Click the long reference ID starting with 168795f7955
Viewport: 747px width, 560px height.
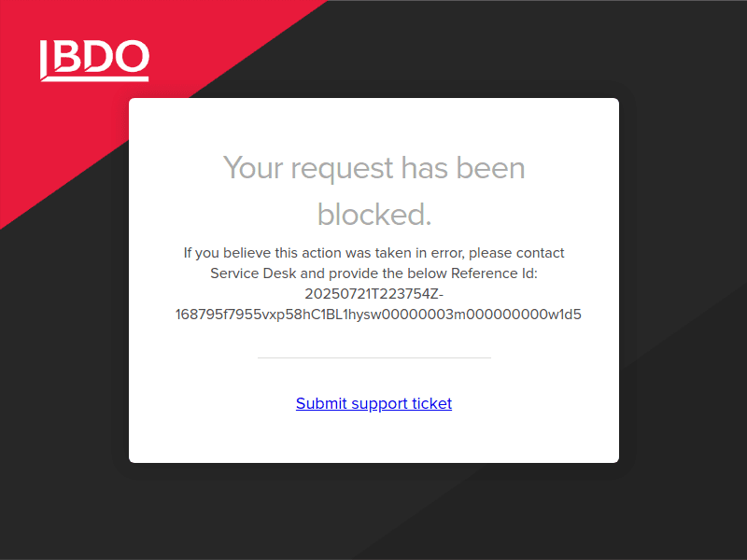[x=378, y=315]
